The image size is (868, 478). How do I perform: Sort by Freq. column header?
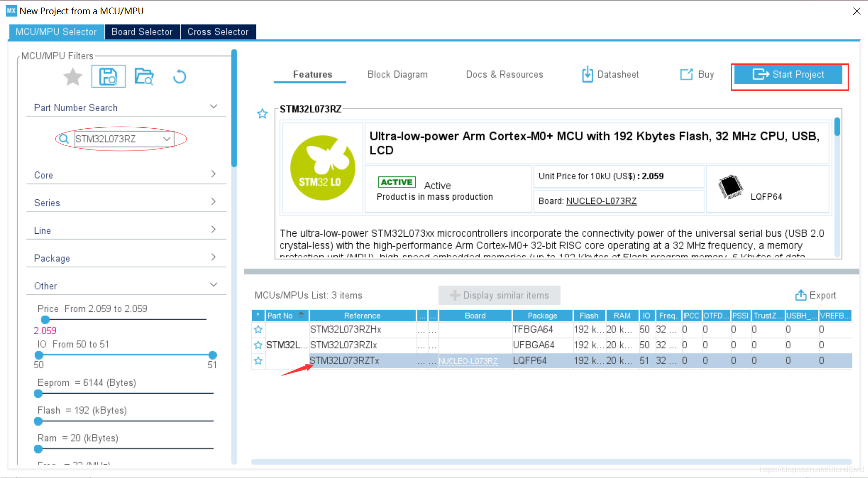coord(668,316)
